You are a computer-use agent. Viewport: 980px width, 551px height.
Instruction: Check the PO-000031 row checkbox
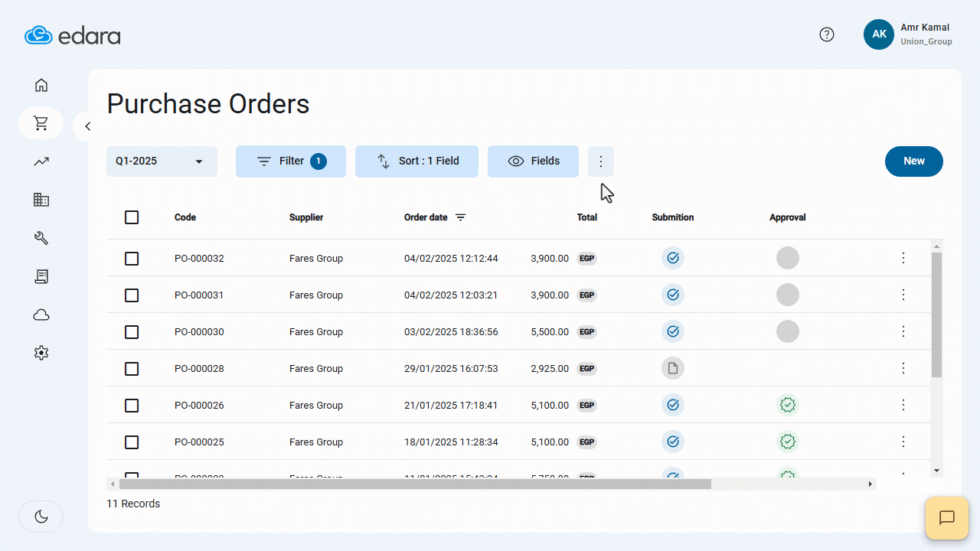pyautogui.click(x=132, y=295)
